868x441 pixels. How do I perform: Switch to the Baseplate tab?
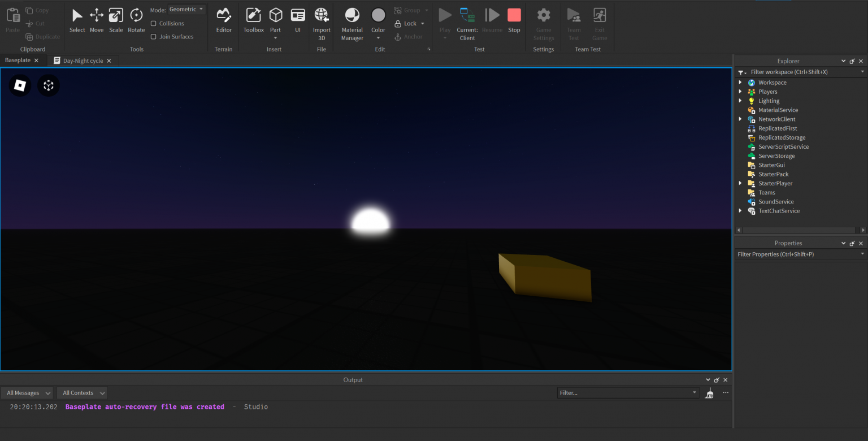[17, 60]
